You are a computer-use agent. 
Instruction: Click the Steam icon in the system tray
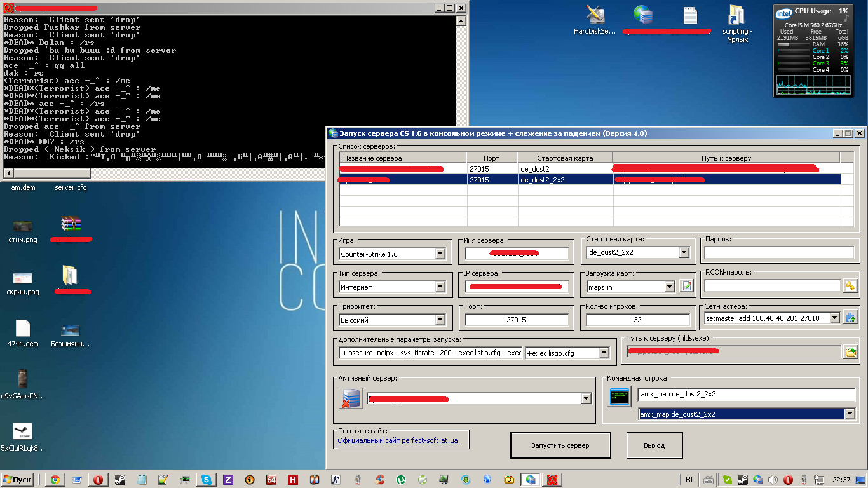pos(743,480)
